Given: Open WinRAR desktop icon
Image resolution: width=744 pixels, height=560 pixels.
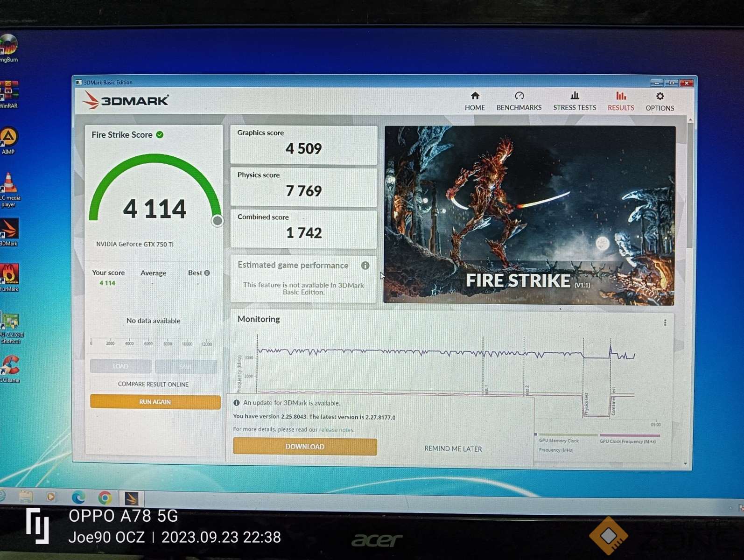Looking at the screenshot, I should click(x=8, y=94).
